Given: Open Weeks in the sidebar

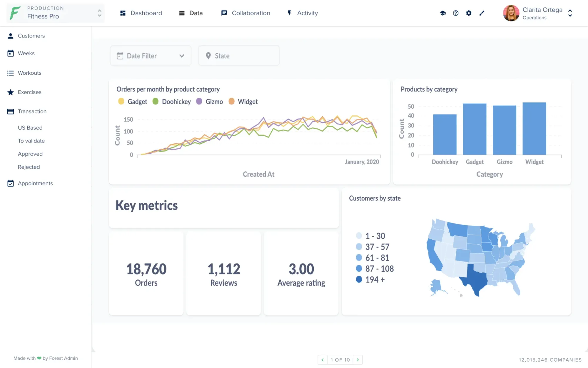Looking at the screenshot, I should point(26,53).
